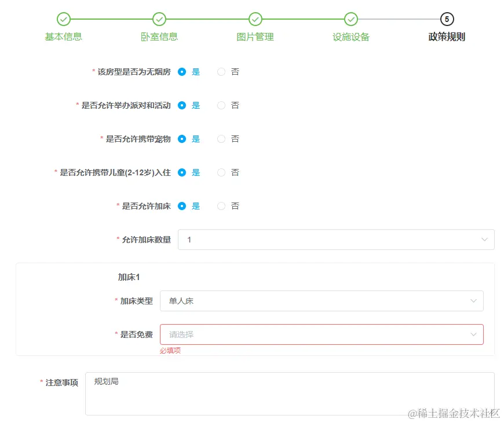The width and height of the screenshot is (504, 423).
Task: Click the completed step icon above 卧室信息
Action: [x=159, y=19]
